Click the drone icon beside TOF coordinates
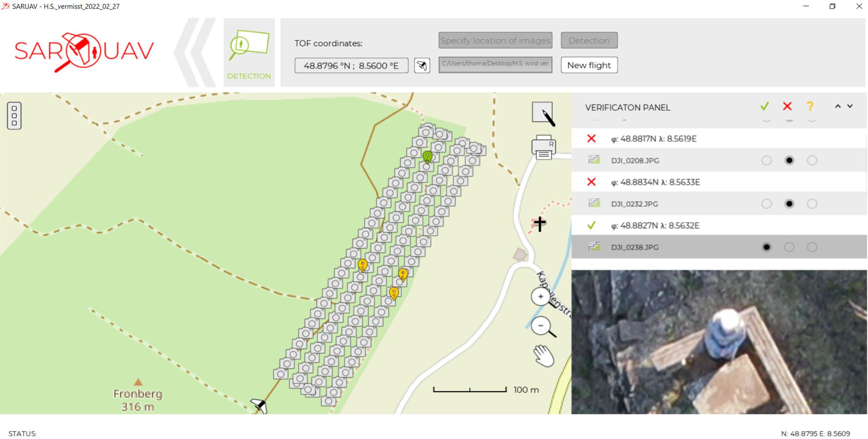Screen dimensions: 868x439 coord(422,66)
